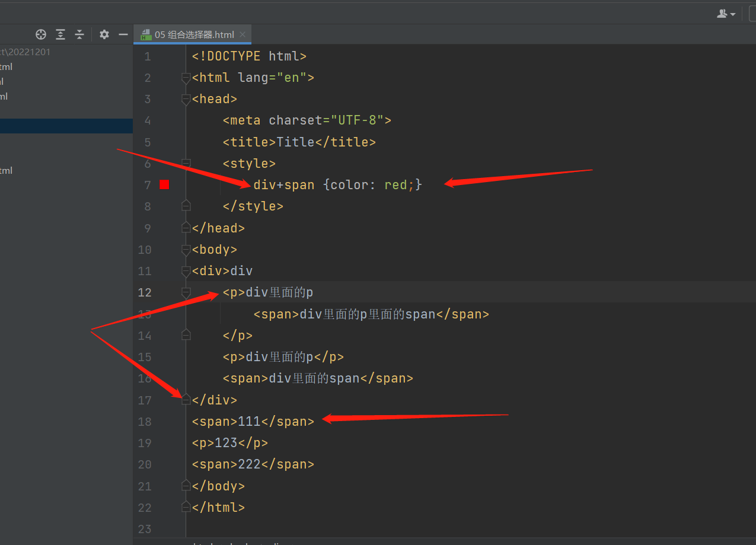Collapse all nodes in project panel
Image resolution: width=756 pixels, height=545 pixels.
click(x=79, y=34)
